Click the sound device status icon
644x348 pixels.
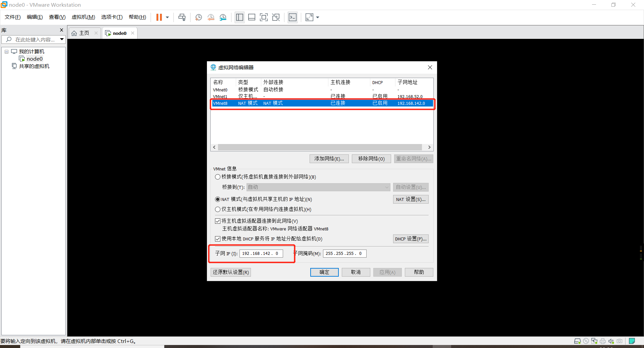tap(611, 341)
